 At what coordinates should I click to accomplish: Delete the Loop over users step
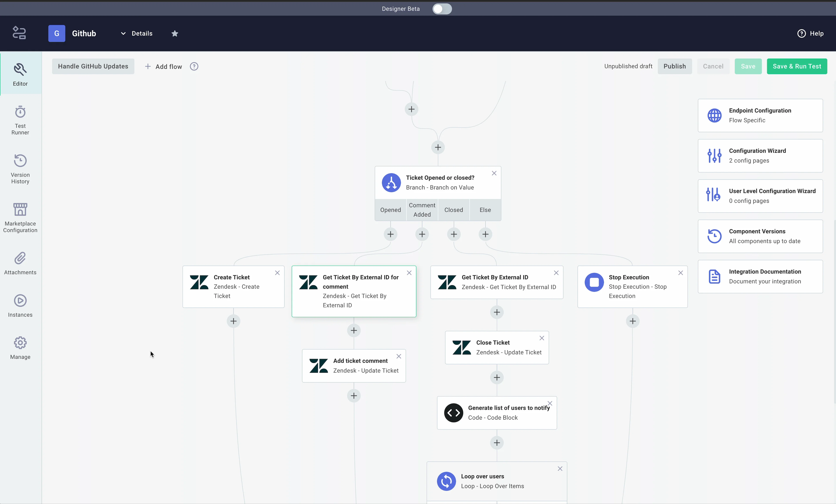click(560, 469)
